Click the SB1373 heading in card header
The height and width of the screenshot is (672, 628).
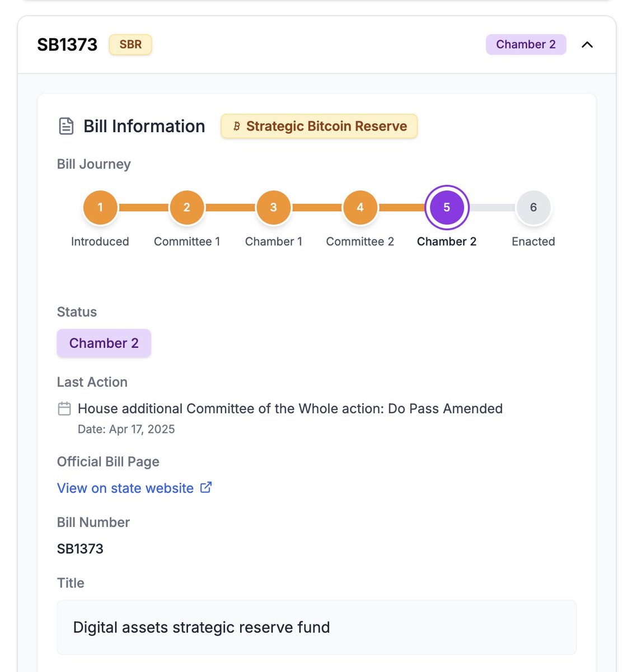click(x=67, y=45)
